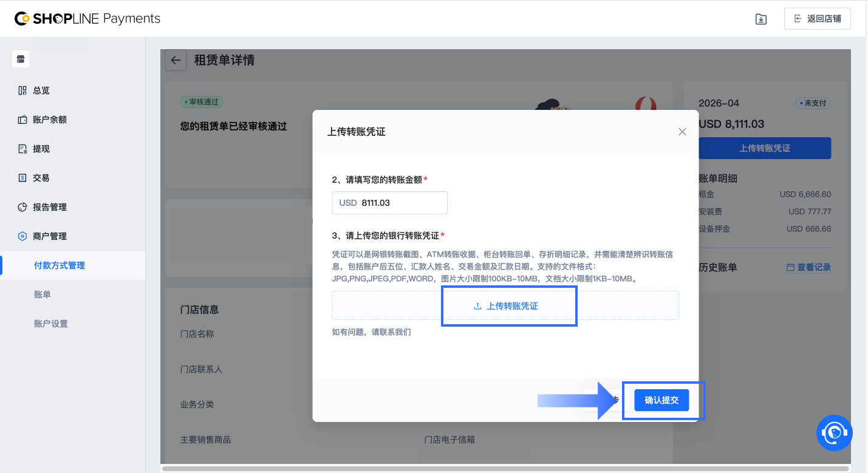Open 报告管理 in the sidebar

[50, 207]
